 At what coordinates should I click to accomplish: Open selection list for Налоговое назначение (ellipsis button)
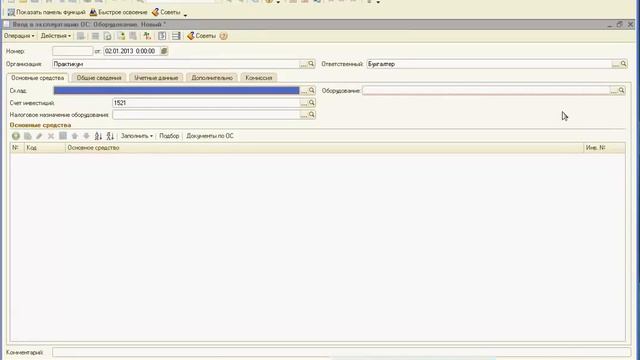coord(304,115)
